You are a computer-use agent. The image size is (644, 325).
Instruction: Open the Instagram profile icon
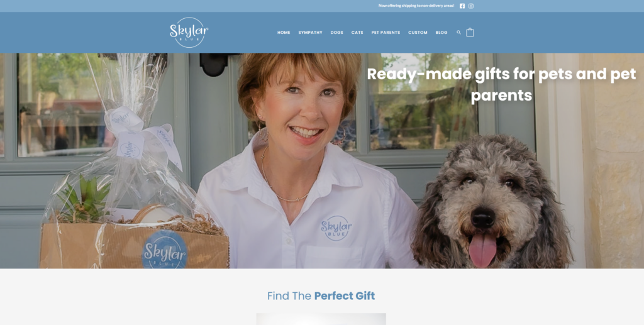tap(471, 6)
